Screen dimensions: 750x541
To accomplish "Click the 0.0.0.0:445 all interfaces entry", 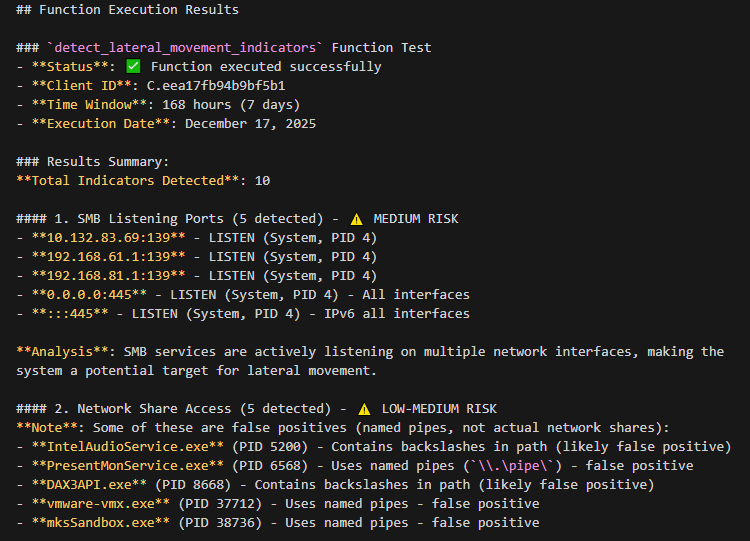I will coord(90,295).
